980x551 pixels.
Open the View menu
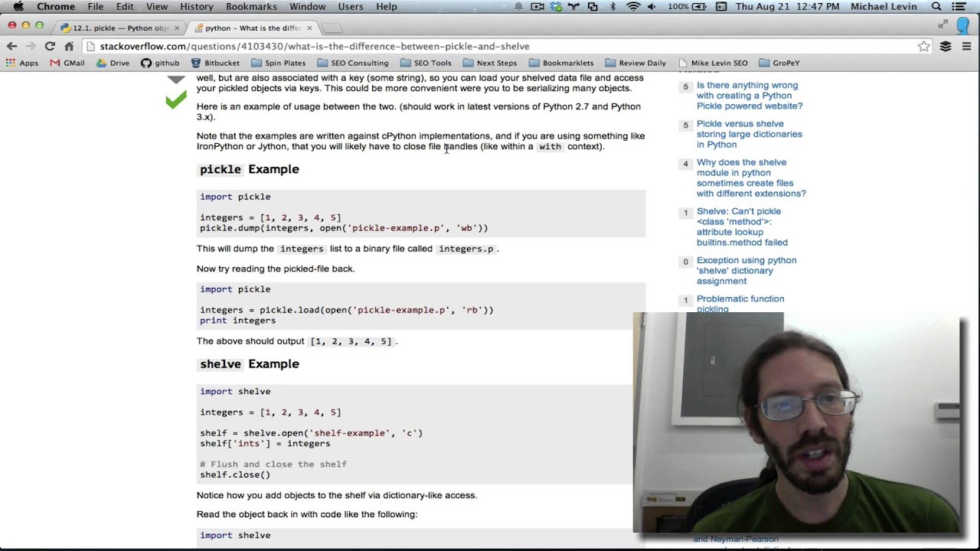(x=157, y=6)
